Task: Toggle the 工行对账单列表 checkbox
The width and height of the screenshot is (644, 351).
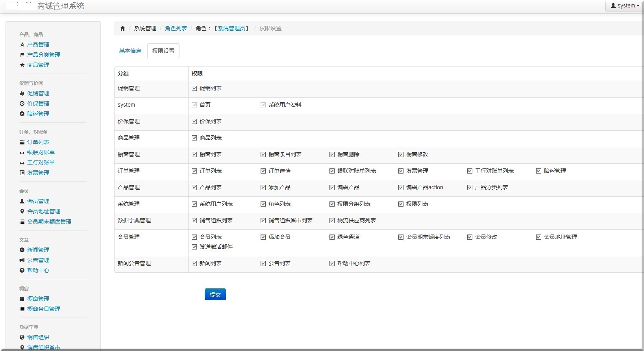Action: pyautogui.click(x=470, y=171)
